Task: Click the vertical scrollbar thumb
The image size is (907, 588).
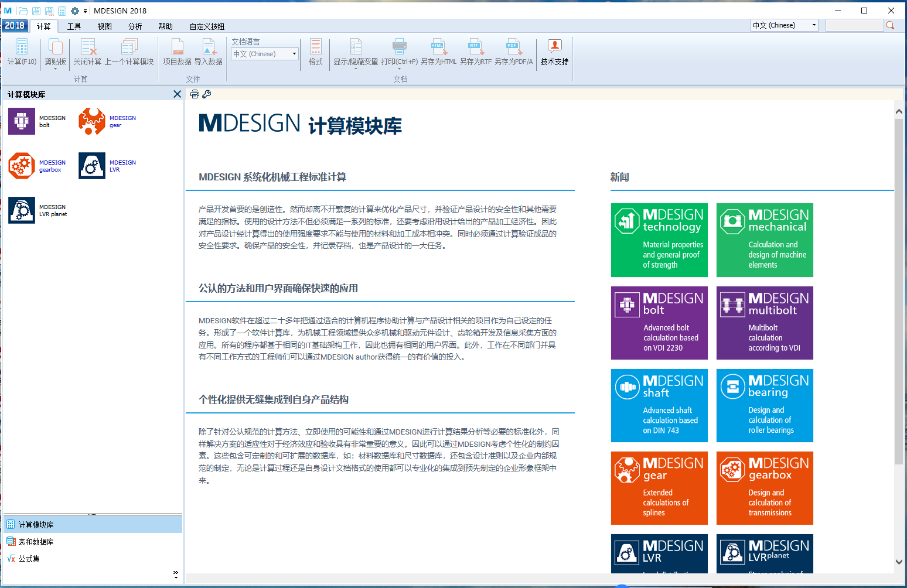Action: tap(899, 292)
